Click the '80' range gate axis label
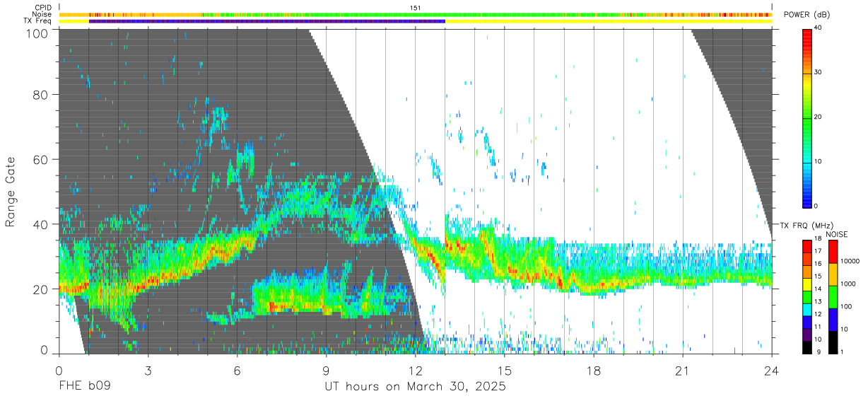The width and height of the screenshot is (868, 401). (x=41, y=95)
